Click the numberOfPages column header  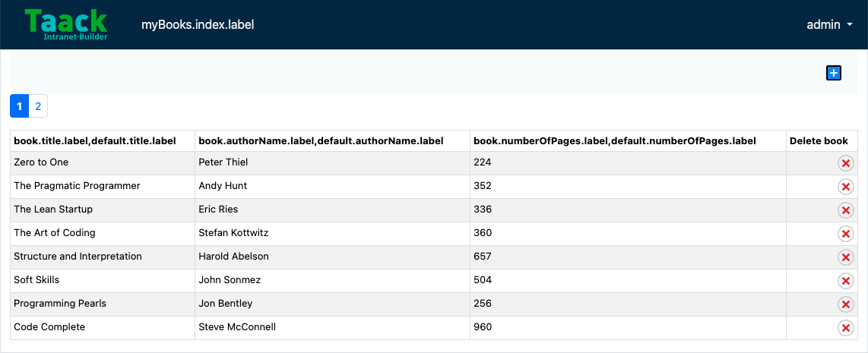[x=615, y=141]
